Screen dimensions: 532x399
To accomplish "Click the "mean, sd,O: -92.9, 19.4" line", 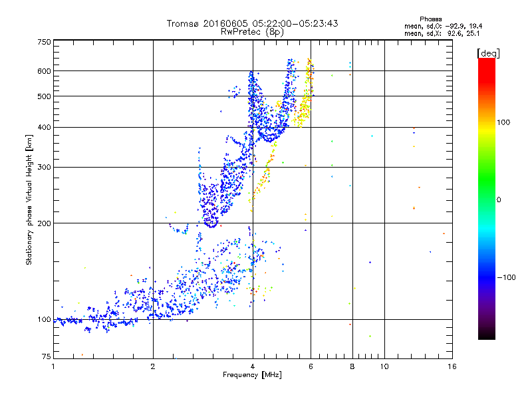I will click(443, 27).
